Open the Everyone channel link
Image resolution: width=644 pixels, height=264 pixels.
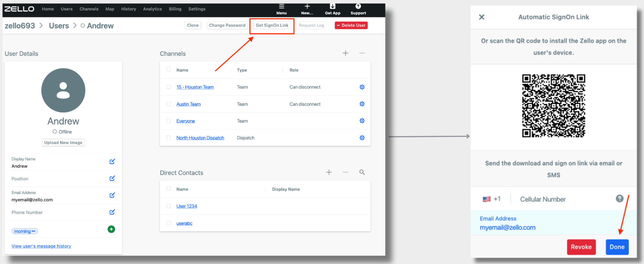click(185, 121)
